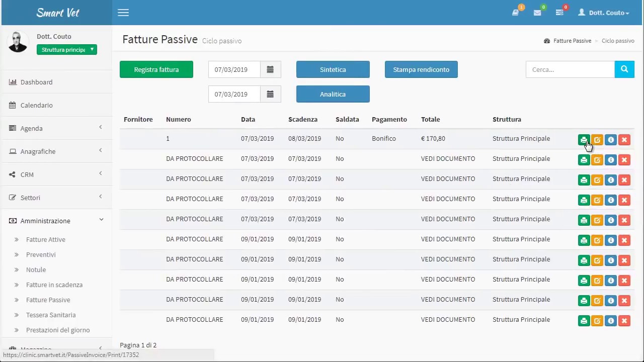644x362 pixels.
Task: Open the Dott. Couto user menu in header
Action: 603,13
